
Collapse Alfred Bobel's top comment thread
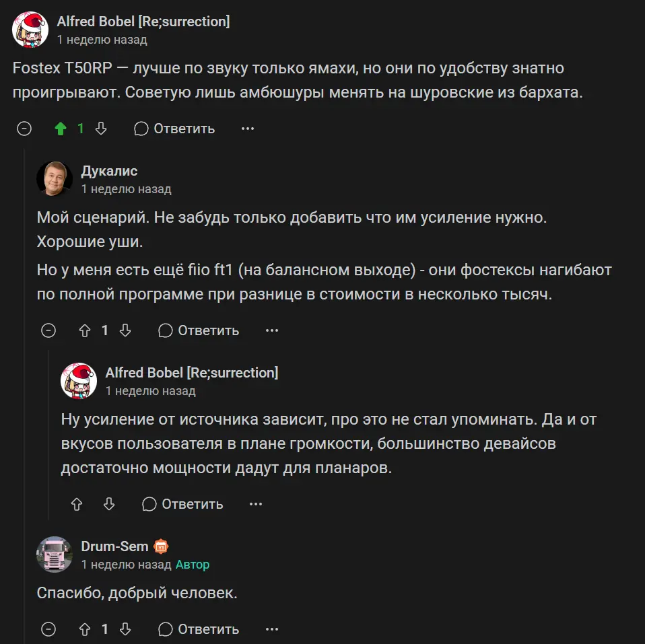tap(24, 129)
